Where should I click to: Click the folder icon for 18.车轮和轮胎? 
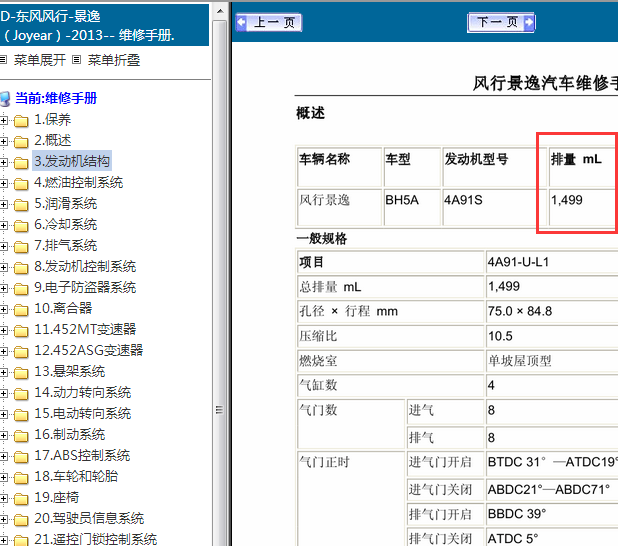[21, 478]
